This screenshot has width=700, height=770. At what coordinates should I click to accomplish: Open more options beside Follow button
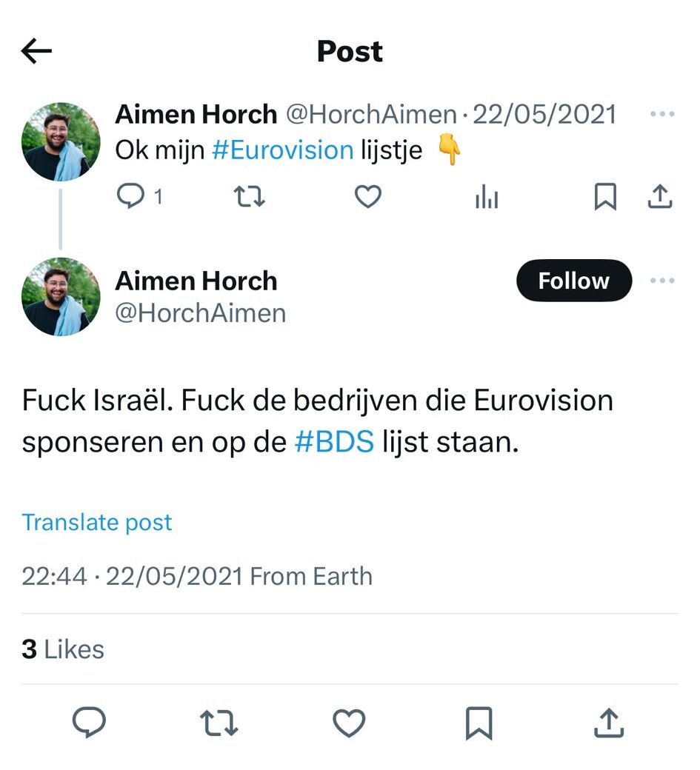coord(661,281)
